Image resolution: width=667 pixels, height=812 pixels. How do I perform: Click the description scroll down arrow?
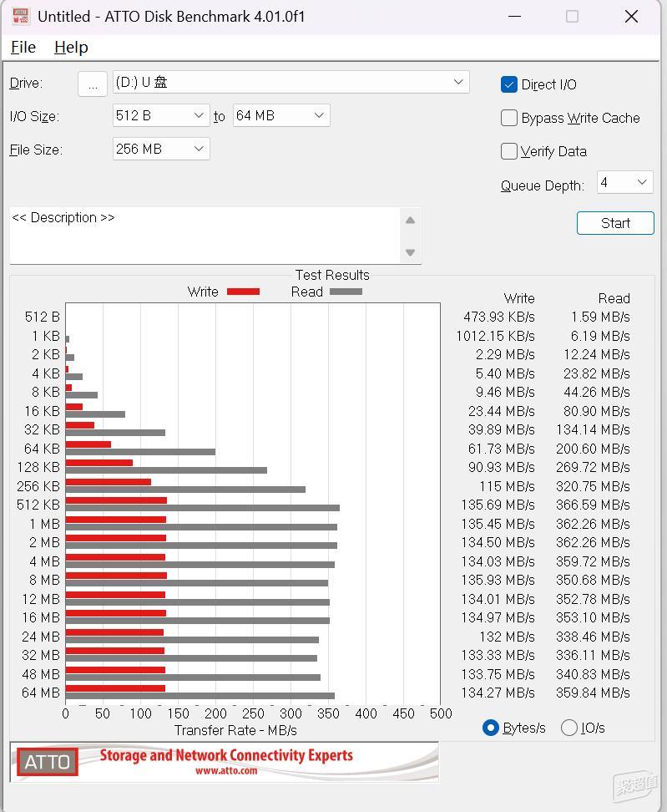[x=411, y=253]
